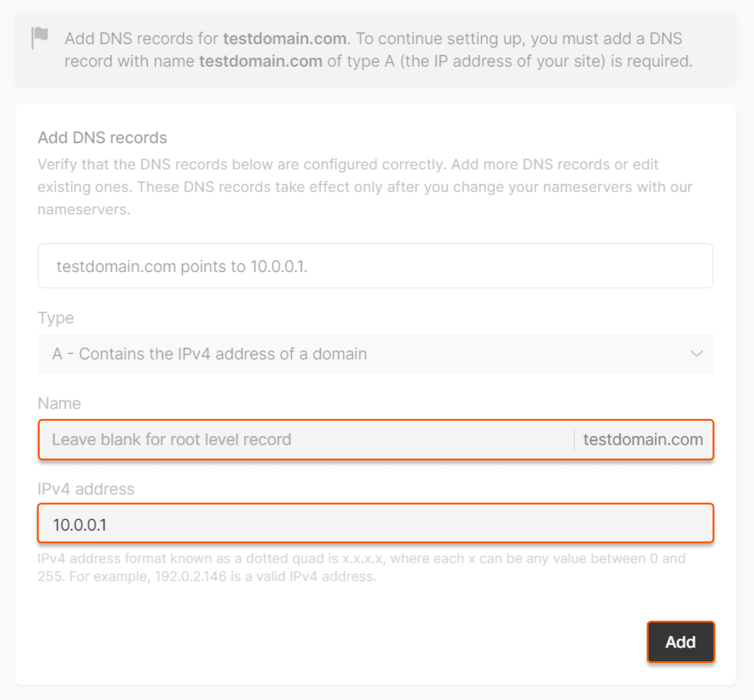Click the Add DNS records heading
The height and width of the screenshot is (700, 754).
coord(102,137)
